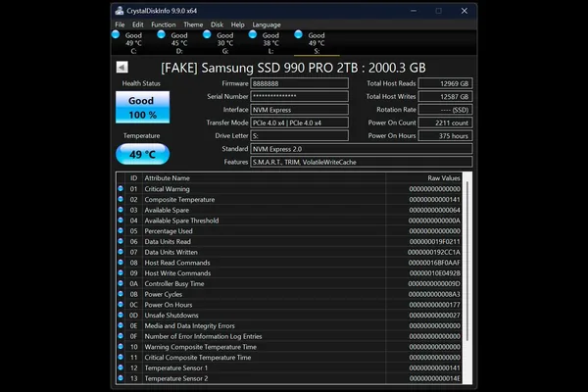Image resolution: width=588 pixels, height=392 pixels.
Task: Select raw value 000000192CC1A
Action: point(434,252)
